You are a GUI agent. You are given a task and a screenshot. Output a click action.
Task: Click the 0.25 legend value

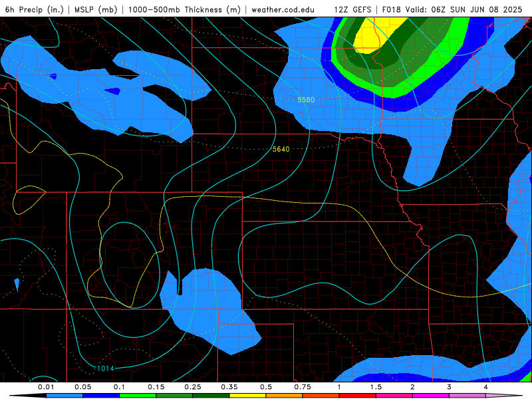pyautogui.click(x=193, y=387)
